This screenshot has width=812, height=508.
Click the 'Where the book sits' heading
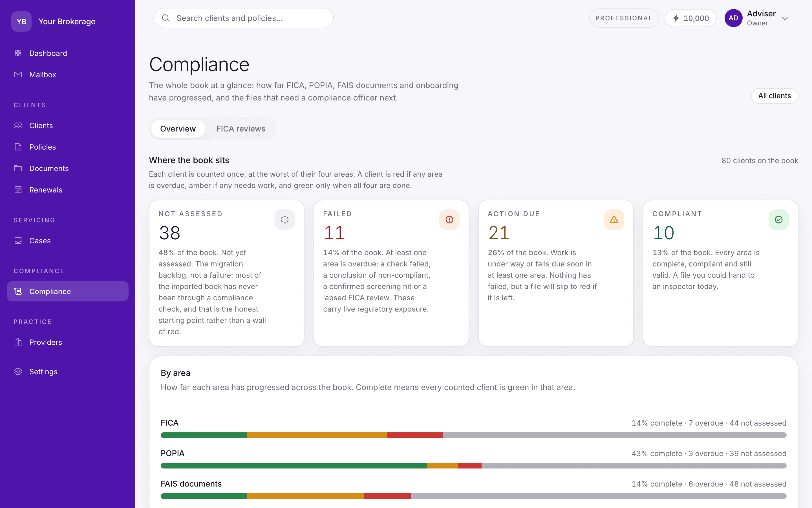point(189,160)
